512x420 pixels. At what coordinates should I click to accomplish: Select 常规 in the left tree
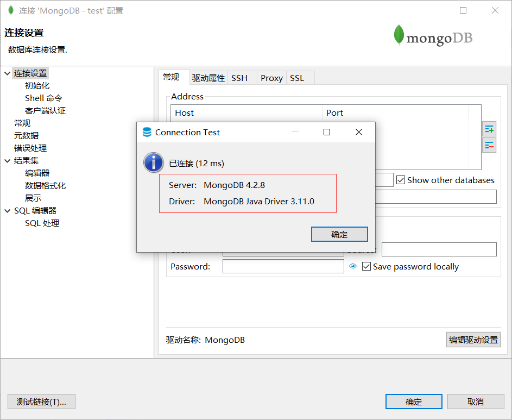click(22, 123)
